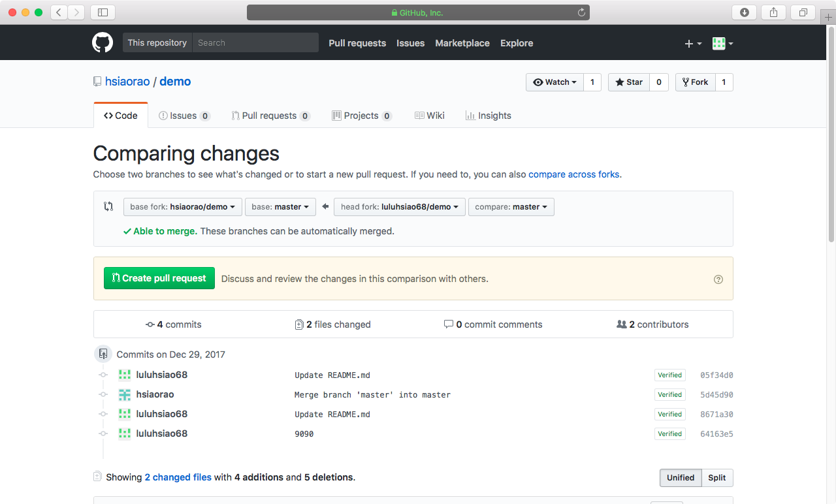Show Safari downloads
The height and width of the screenshot is (504, 836).
(x=745, y=12)
